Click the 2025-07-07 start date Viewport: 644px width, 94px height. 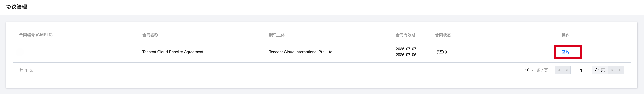pos(406,49)
